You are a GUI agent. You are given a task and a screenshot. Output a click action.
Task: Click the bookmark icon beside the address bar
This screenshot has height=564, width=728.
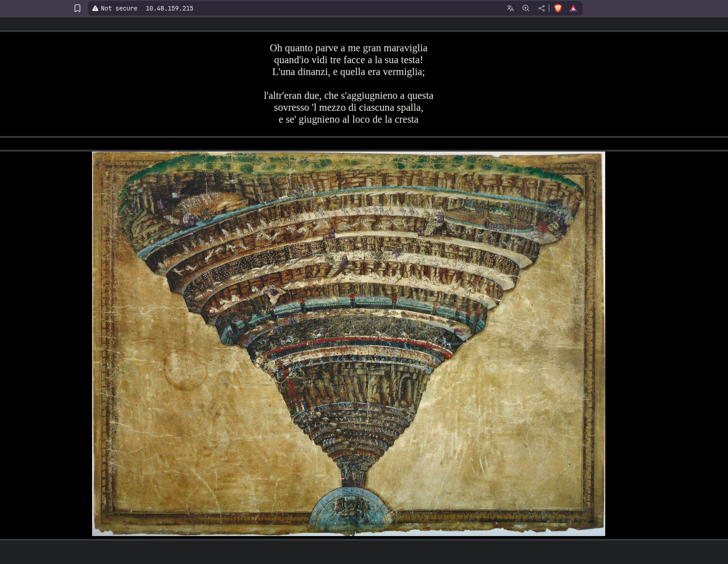point(77,8)
